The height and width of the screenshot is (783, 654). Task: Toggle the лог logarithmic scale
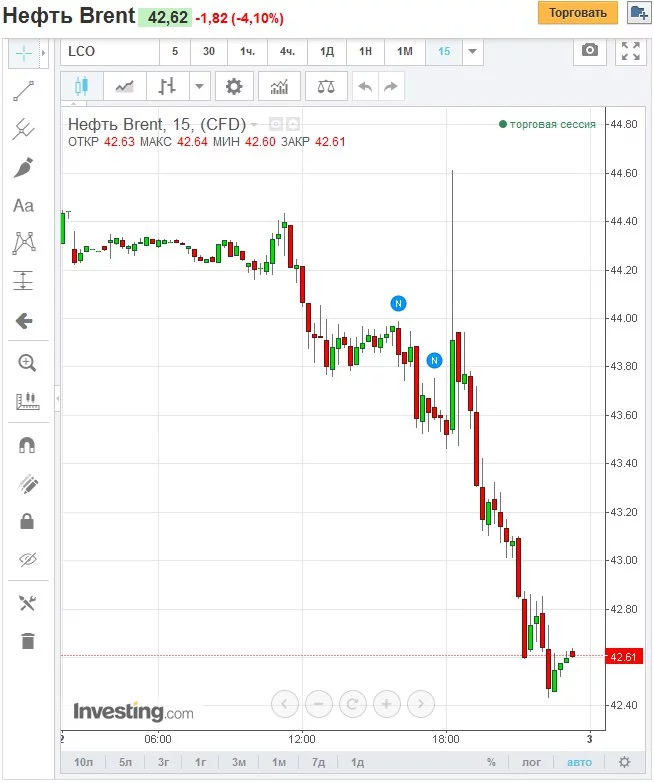pyautogui.click(x=531, y=763)
